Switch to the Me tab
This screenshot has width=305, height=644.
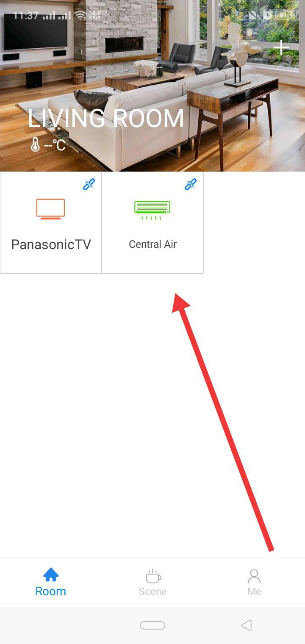click(x=254, y=583)
